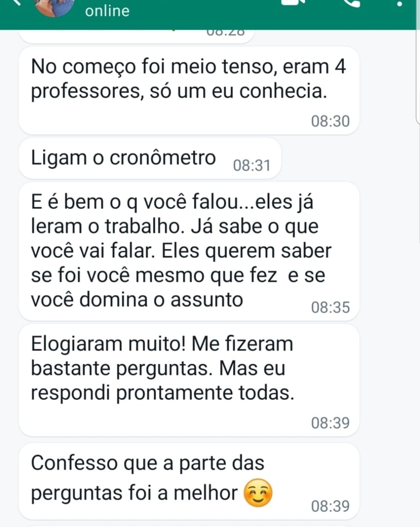Screen dimensions: 420x527
Task: Tap the smiling emoji in last message
Action: pyautogui.click(x=258, y=493)
